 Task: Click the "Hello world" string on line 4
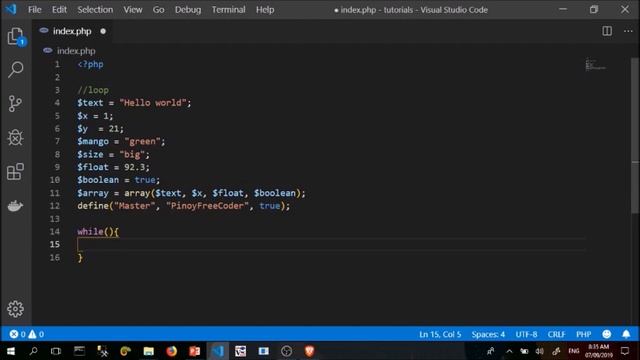tap(153, 102)
